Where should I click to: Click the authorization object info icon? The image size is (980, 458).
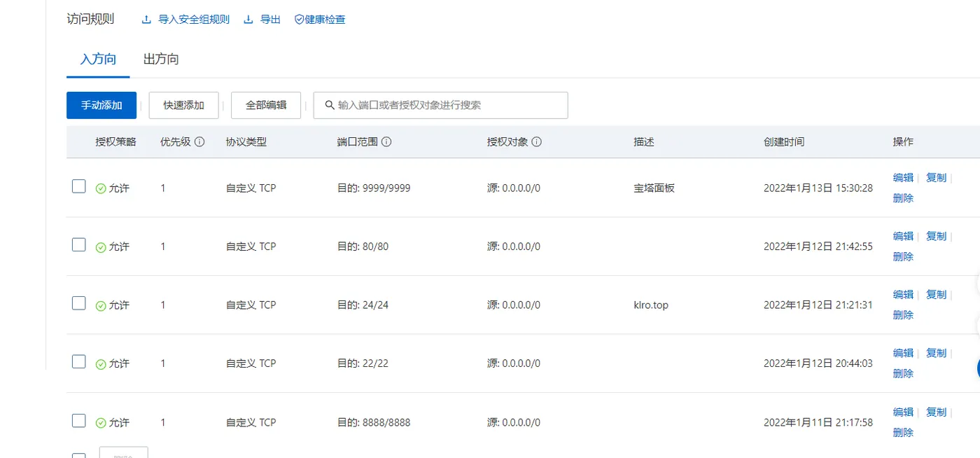(x=537, y=141)
